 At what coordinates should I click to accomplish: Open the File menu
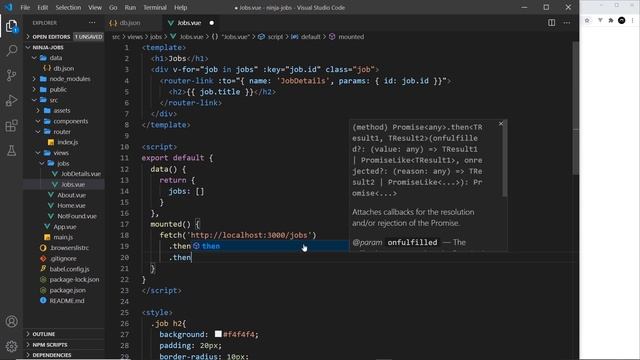tap(25, 7)
